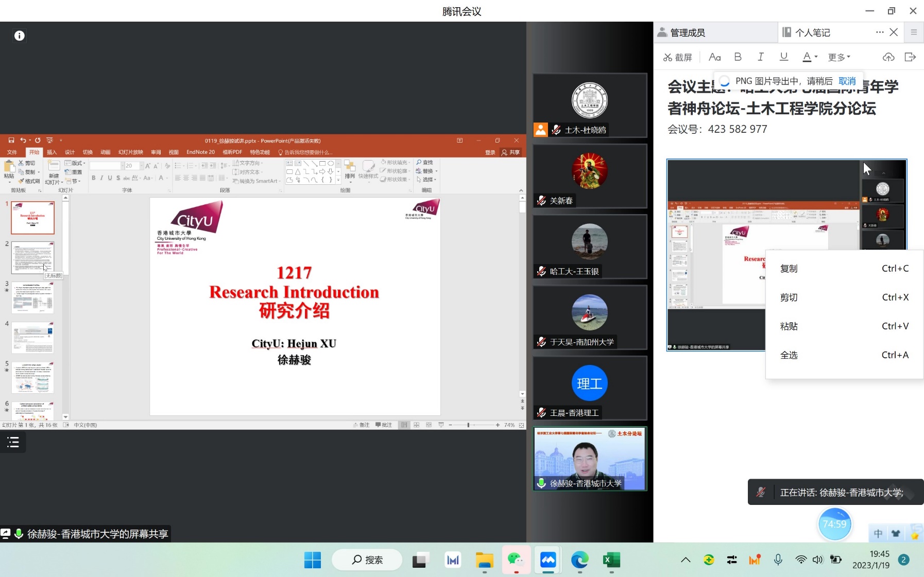The height and width of the screenshot is (577, 924).
Task: Toggle underline formatting in personal notes
Action: point(783,57)
